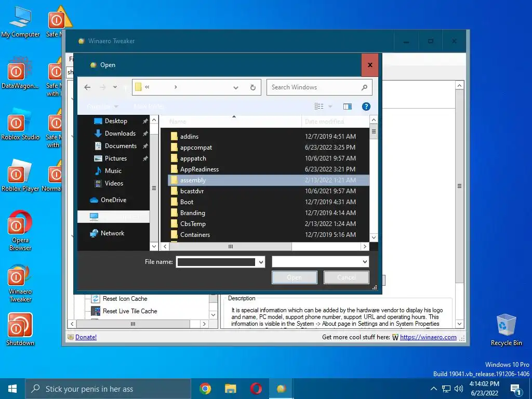Open the Recycle Bin
The width and height of the screenshot is (532, 399).
506,330
